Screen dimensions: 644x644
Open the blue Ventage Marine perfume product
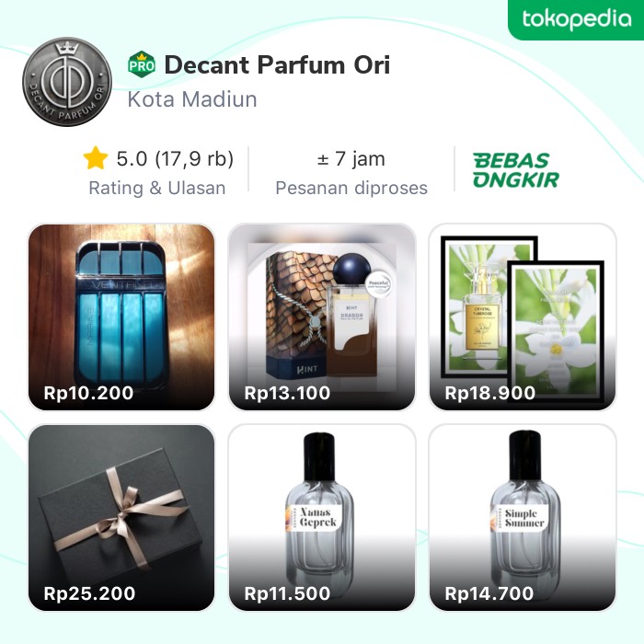(121, 316)
